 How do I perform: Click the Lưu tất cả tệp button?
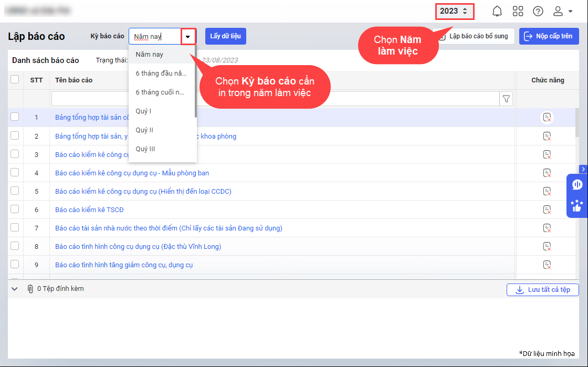pyautogui.click(x=542, y=290)
